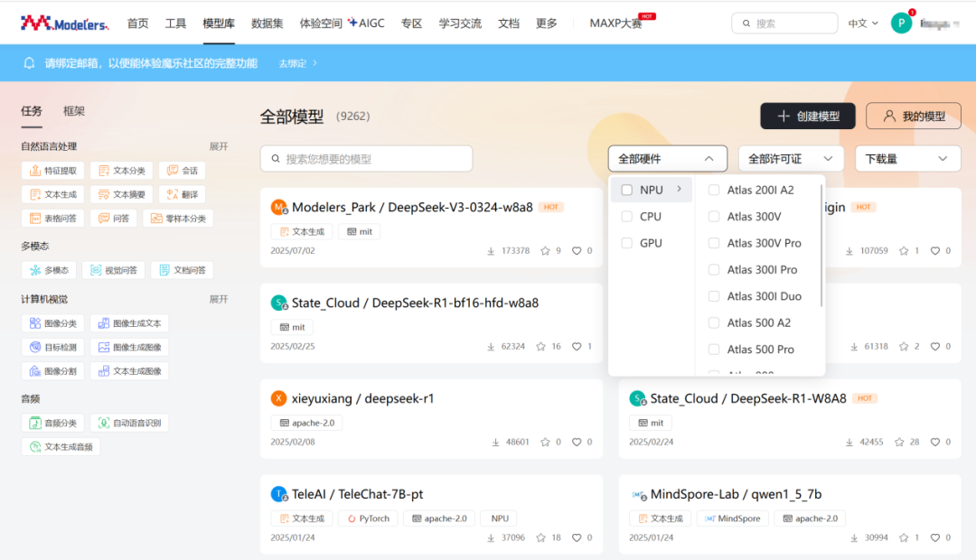Open the 下载量 sort dropdown

tap(907, 159)
